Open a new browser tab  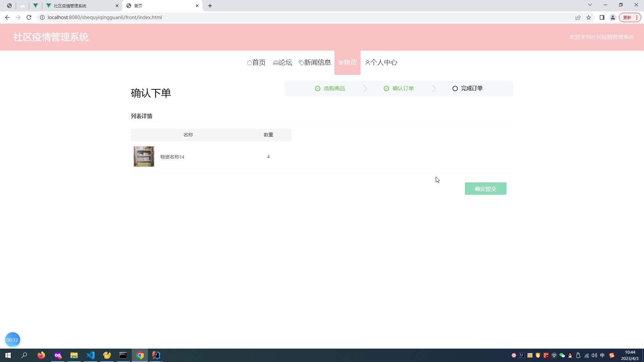point(210,6)
